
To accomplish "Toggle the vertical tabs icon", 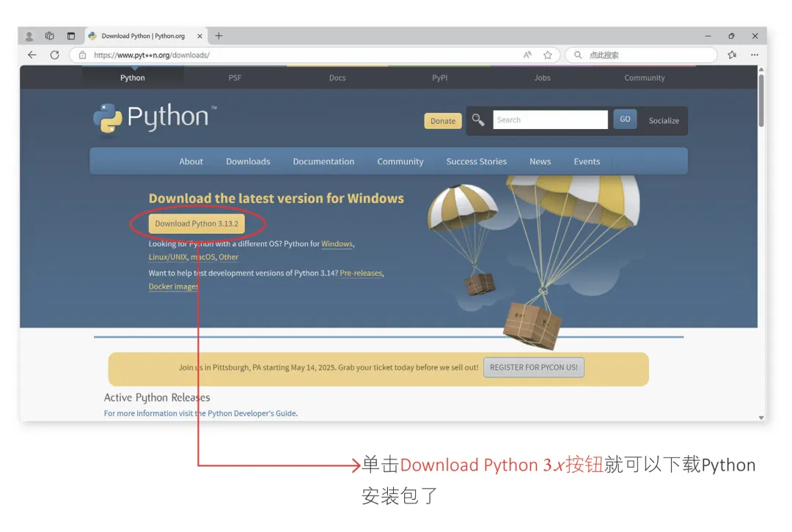I will pyautogui.click(x=70, y=36).
